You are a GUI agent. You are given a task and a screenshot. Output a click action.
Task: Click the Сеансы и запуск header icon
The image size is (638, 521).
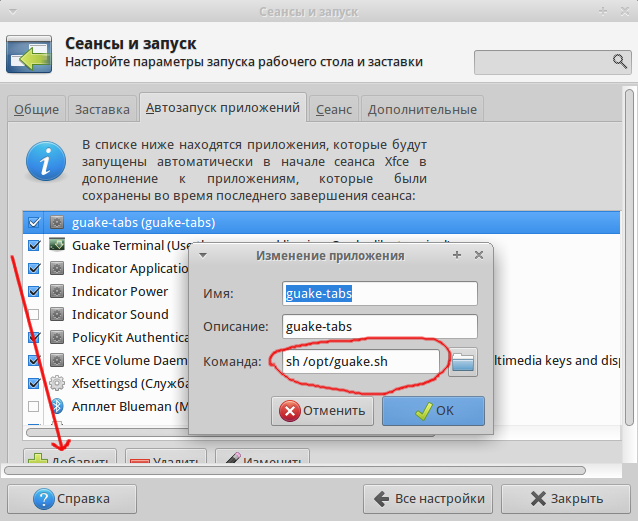pyautogui.click(x=31, y=54)
